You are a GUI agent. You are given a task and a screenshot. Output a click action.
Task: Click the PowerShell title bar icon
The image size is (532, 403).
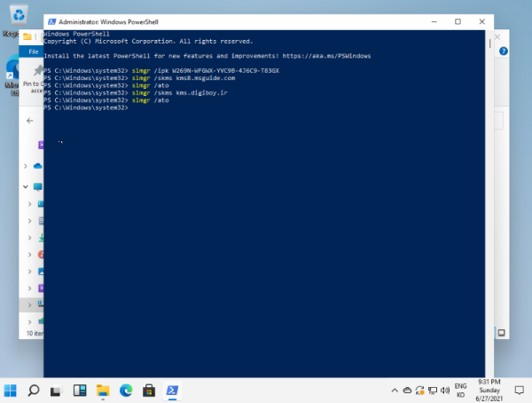click(x=51, y=20)
